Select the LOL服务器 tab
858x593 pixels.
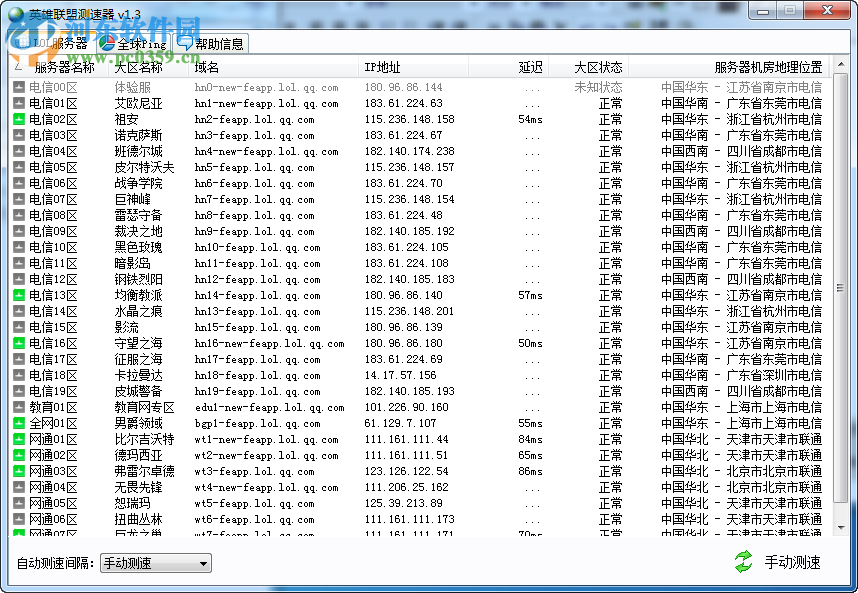tap(52, 44)
